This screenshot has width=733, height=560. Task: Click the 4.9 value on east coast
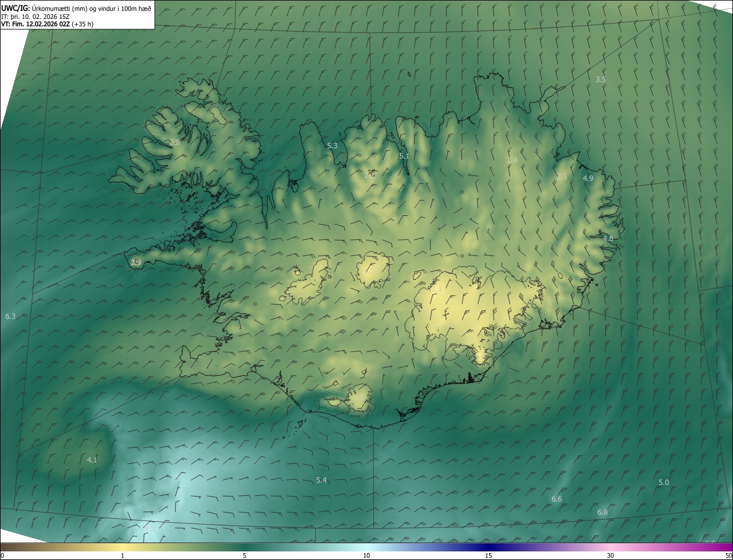tap(588, 179)
